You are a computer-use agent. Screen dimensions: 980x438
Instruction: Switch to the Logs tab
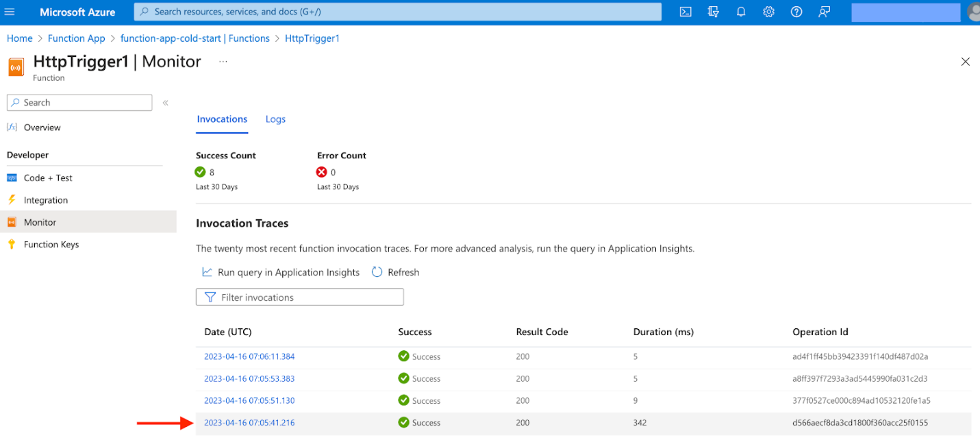pyautogui.click(x=275, y=119)
